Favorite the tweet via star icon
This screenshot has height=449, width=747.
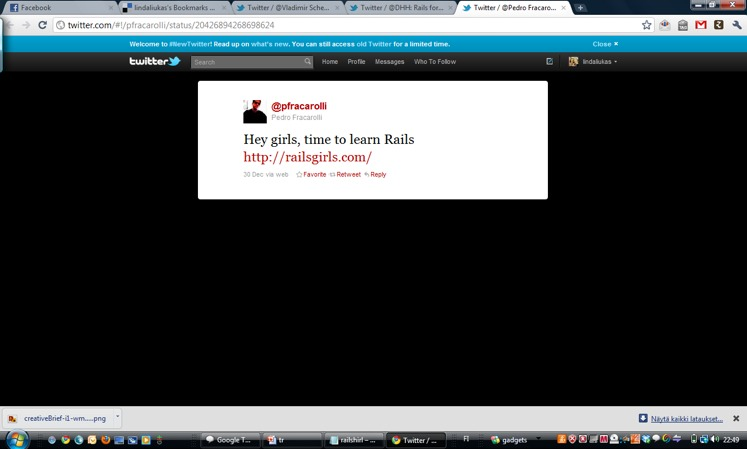pyautogui.click(x=299, y=174)
